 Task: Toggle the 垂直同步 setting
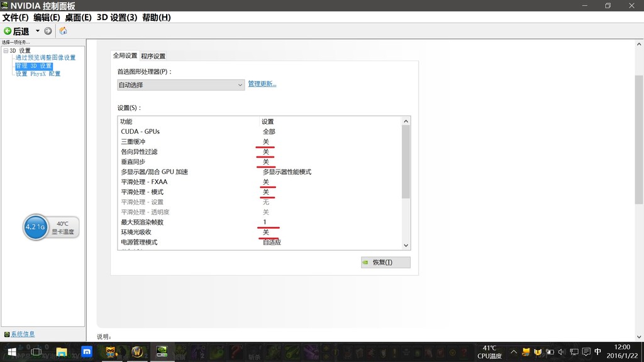(x=266, y=162)
